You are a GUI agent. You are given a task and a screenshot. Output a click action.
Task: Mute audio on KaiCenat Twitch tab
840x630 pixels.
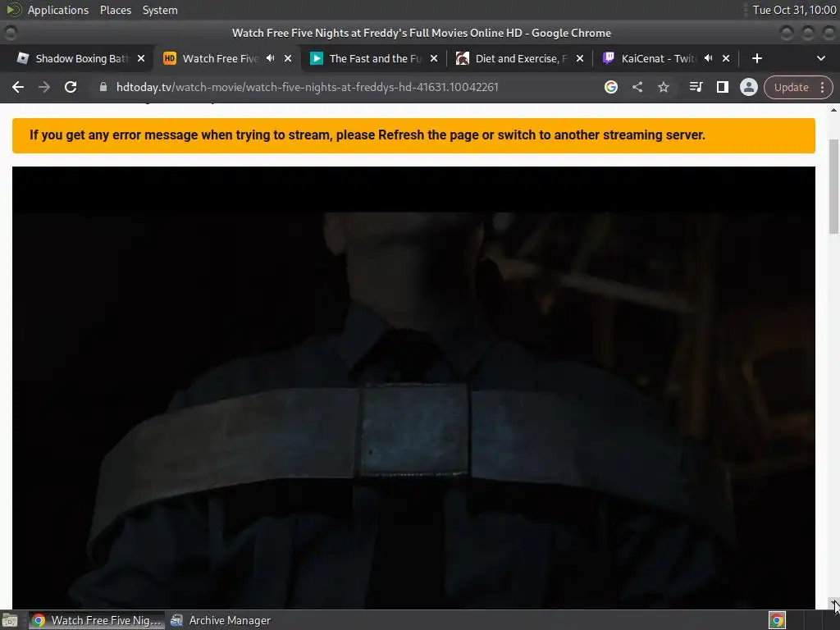point(708,58)
